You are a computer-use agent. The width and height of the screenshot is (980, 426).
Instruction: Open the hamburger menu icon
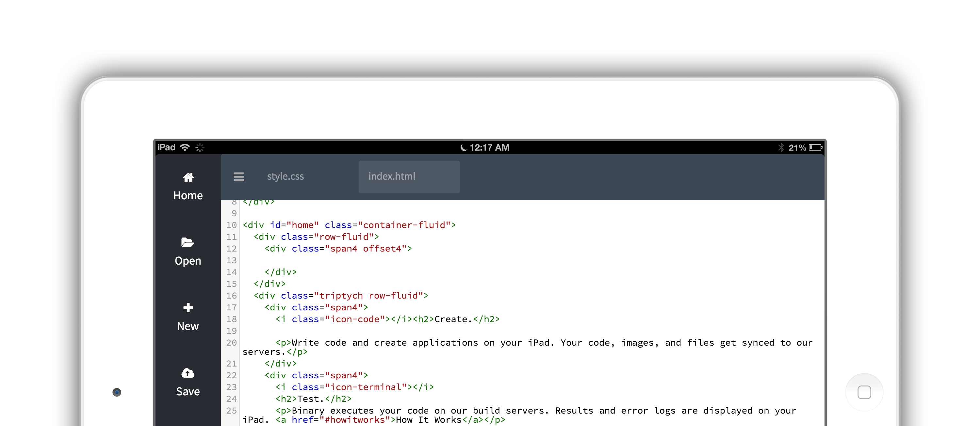[x=239, y=176]
